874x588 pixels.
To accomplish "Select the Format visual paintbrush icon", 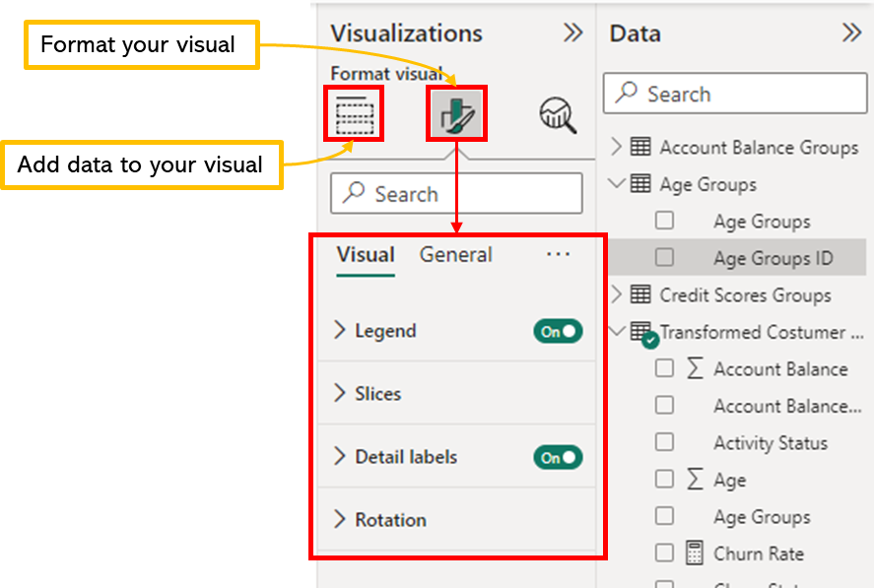I will 456,113.
